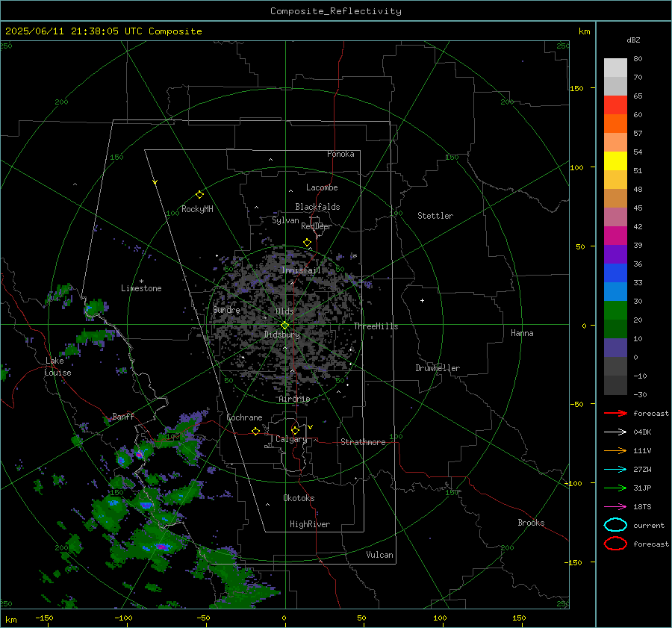
Task: Click the white 04DK arrow icon
Action: pos(615,432)
